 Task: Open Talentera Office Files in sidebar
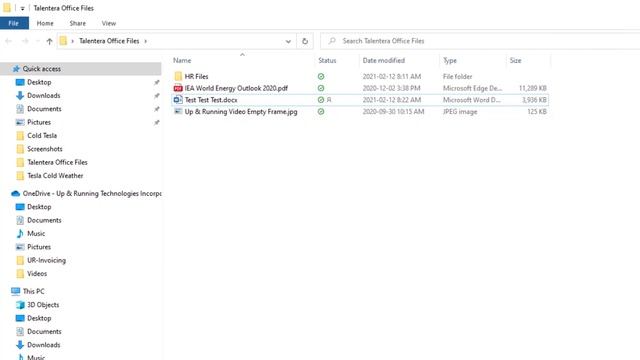[x=57, y=162]
